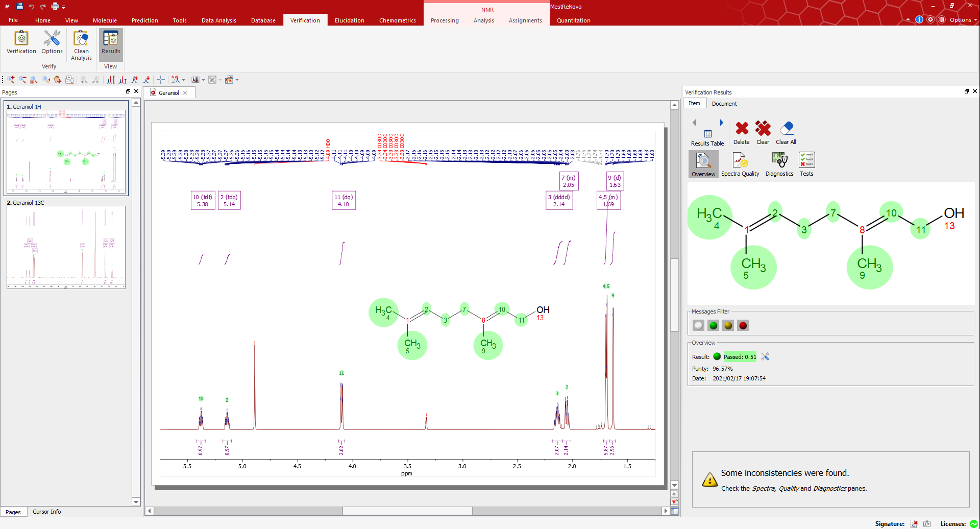Switch to the Elucidation ribbon tab
Screen dimensions: 980x529
(x=349, y=20)
